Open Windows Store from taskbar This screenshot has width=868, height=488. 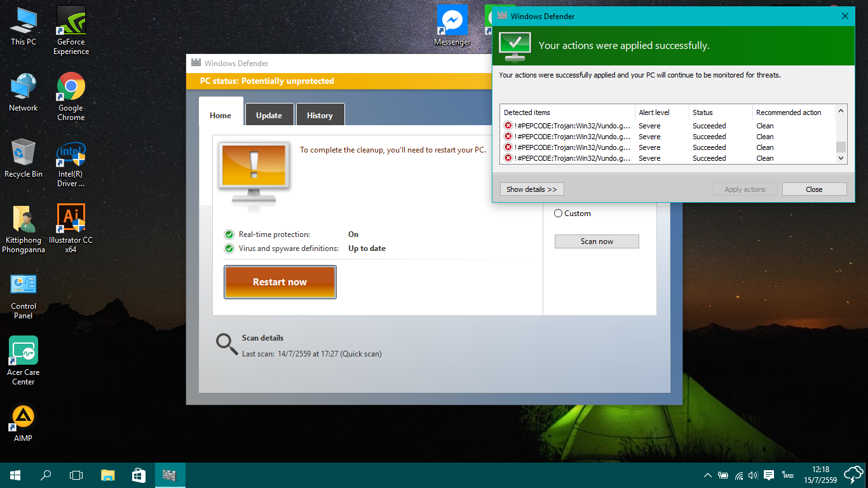pyautogui.click(x=139, y=475)
